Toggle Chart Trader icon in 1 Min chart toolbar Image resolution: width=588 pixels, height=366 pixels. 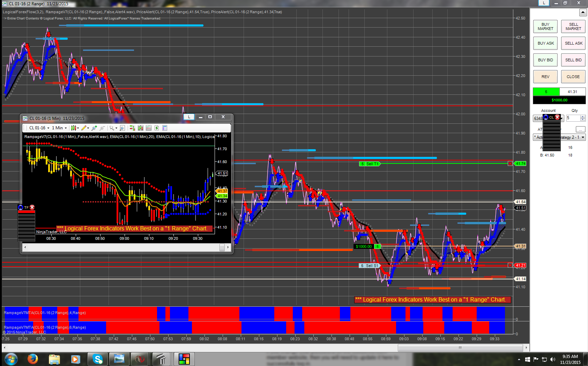tap(132, 128)
